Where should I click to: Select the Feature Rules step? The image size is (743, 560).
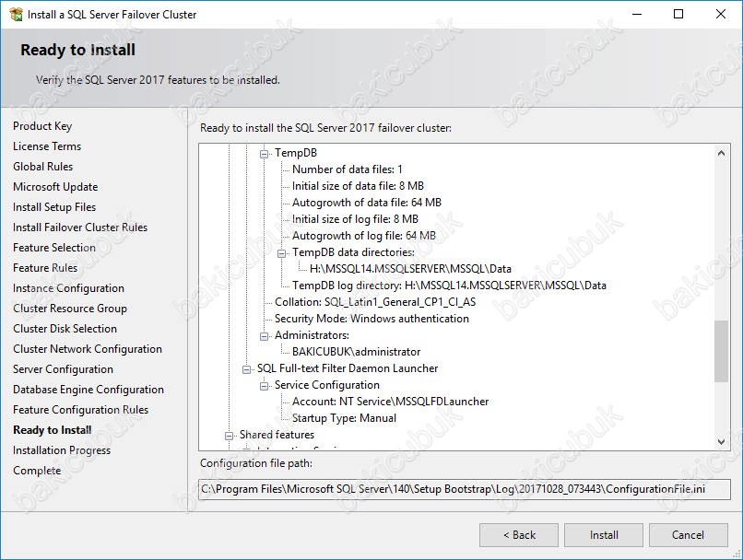(x=45, y=268)
